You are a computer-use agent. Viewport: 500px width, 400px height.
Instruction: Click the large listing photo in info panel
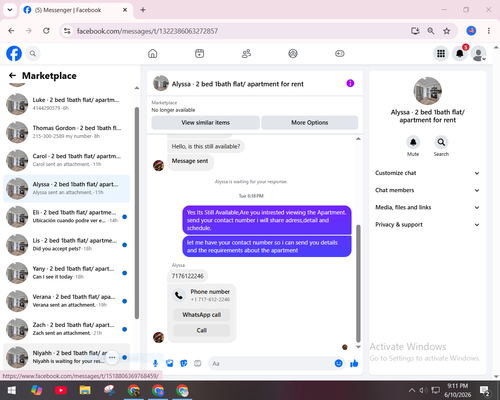click(x=428, y=91)
